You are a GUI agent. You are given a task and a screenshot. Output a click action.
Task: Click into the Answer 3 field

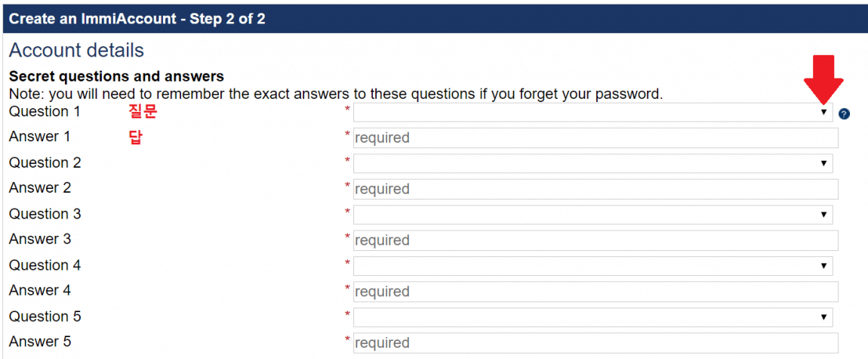pos(596,240)
